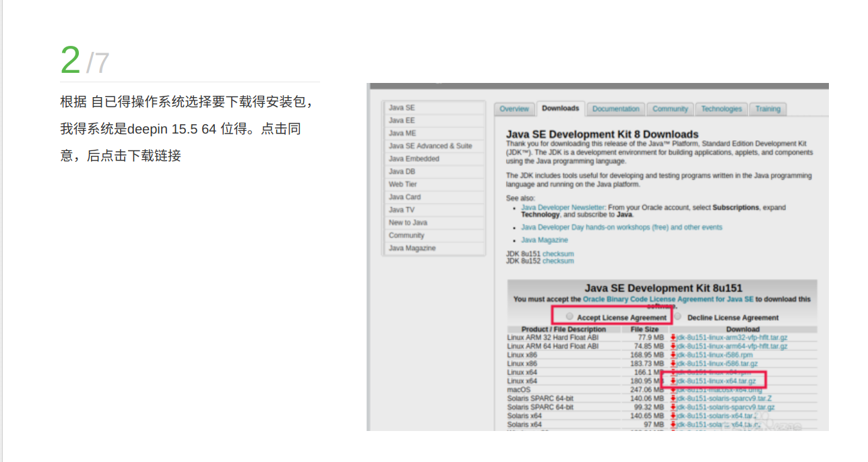The width and height of the screenshot is (868, 462).
Task: Open the checksum link for JDK 8u151
Action: pos(558,254)
